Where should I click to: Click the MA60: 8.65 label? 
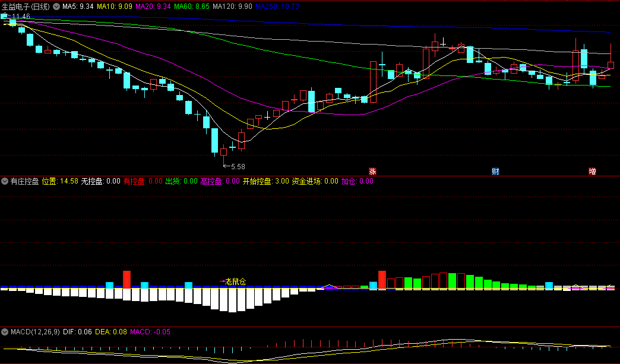pyautogui.click(x=192, y=7)
